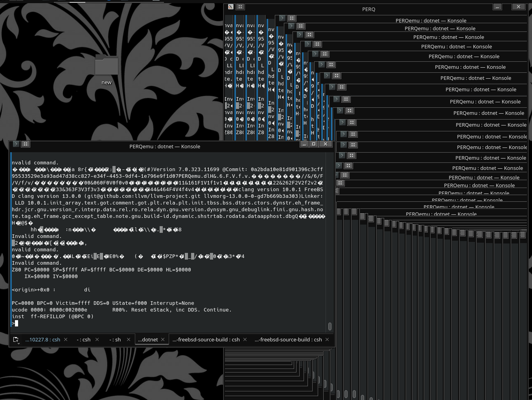Switch to the '...10227.8 : csh' tab
532x400 pixels.
click(x=42, y=339)
